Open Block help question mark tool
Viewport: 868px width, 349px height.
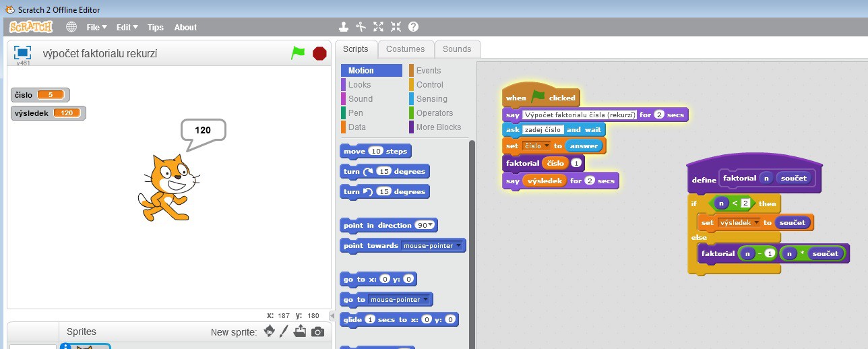(413, 27)
